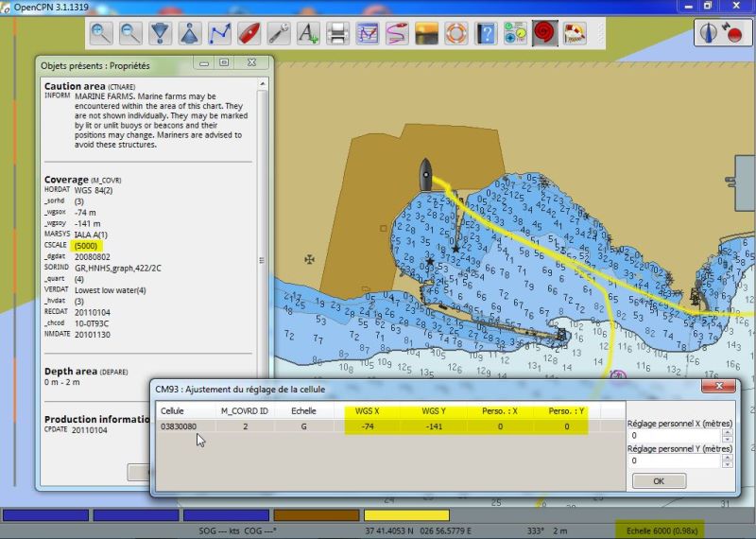Shift to larger scale chart funnel icon
Screen dimensions: 756x539
pos(160,33)
